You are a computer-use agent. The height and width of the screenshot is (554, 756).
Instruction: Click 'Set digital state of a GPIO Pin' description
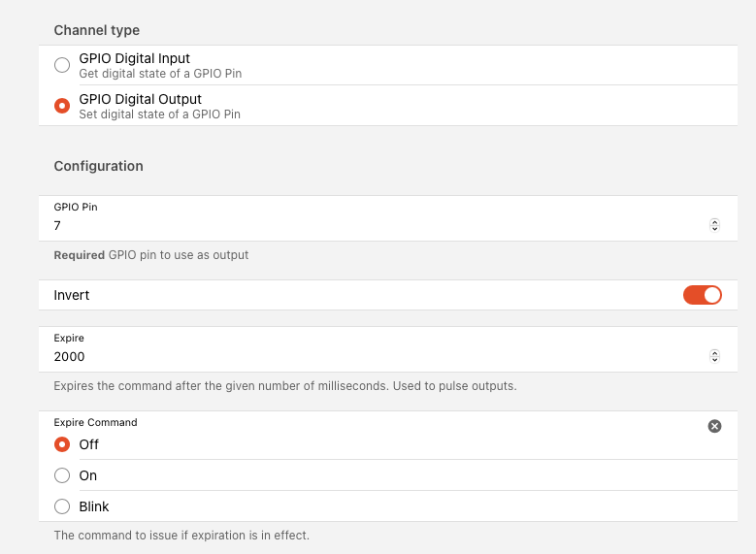(x=159, y=114)
